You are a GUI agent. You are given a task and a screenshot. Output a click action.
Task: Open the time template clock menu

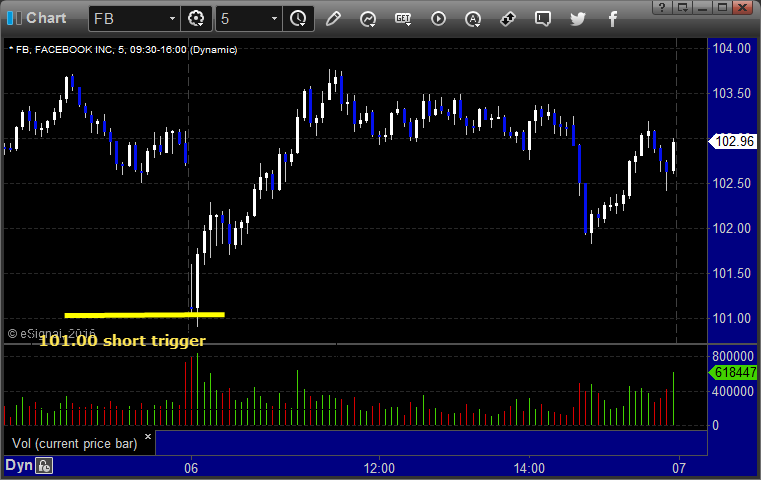click(298, 19)
